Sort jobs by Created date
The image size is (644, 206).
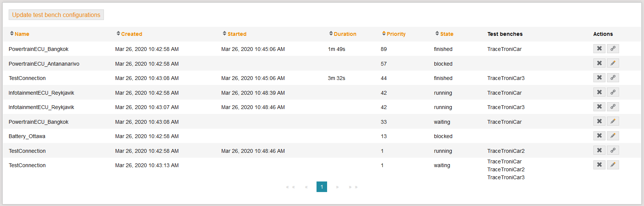(131, 34)
